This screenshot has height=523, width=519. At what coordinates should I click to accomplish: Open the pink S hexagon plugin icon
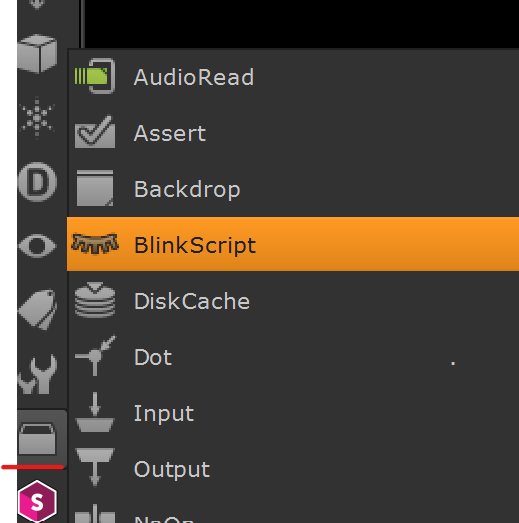pos(37,501)
